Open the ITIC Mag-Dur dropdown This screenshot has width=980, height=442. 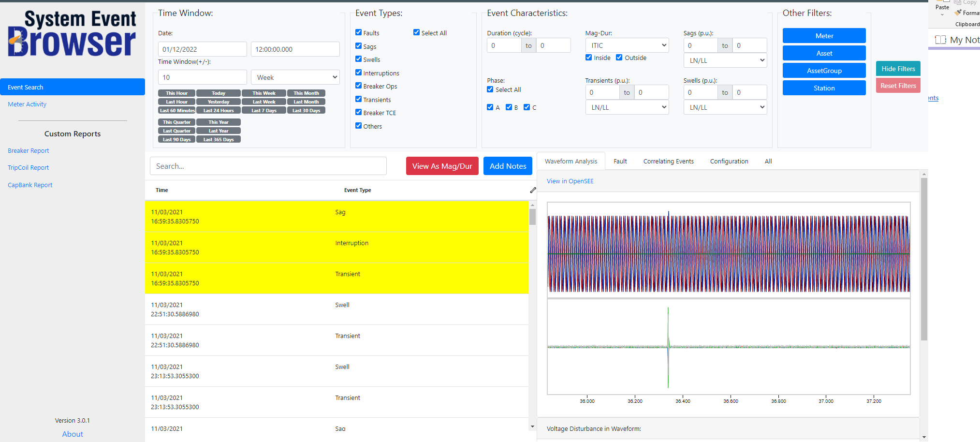coord(627,45)
